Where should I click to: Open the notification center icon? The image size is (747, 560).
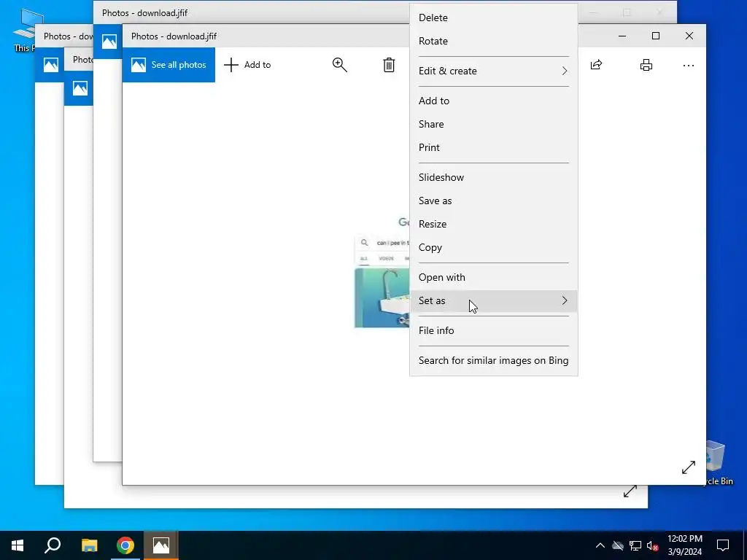pyautogui.click(x=723, y=545)
